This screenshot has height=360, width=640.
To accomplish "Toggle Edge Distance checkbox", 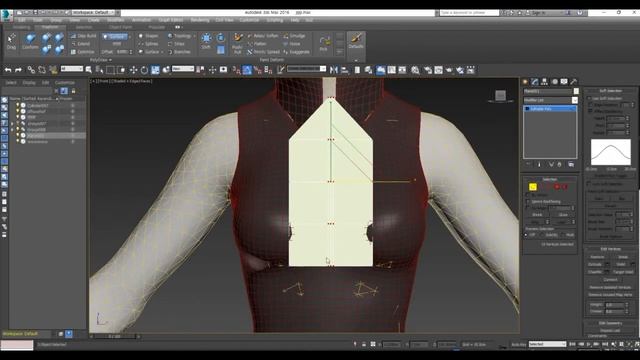I will coord(590,105).
